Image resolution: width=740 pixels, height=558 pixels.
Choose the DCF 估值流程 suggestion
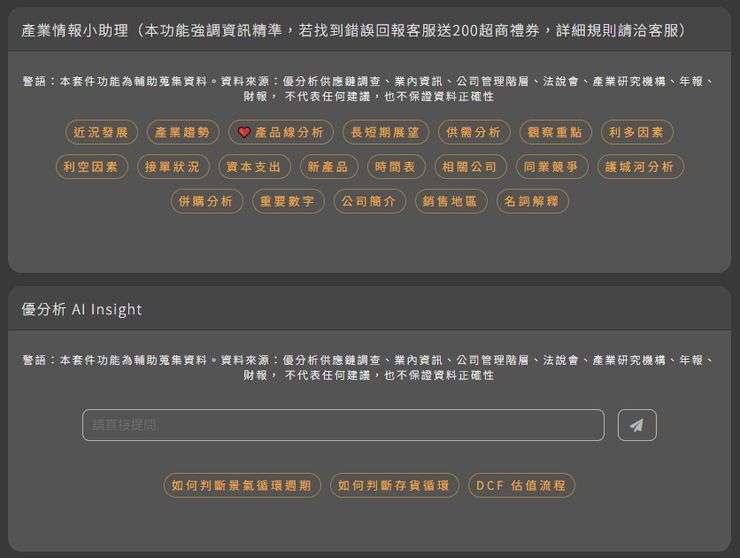[521, 485]
